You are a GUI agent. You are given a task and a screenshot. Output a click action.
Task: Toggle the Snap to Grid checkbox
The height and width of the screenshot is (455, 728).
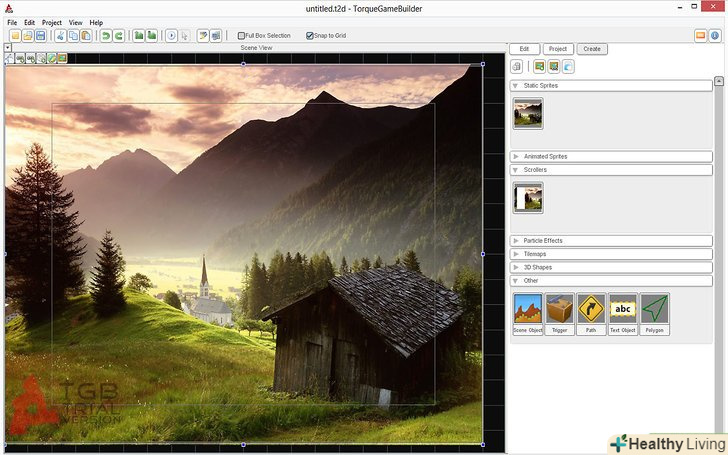(x=310, y=36)
